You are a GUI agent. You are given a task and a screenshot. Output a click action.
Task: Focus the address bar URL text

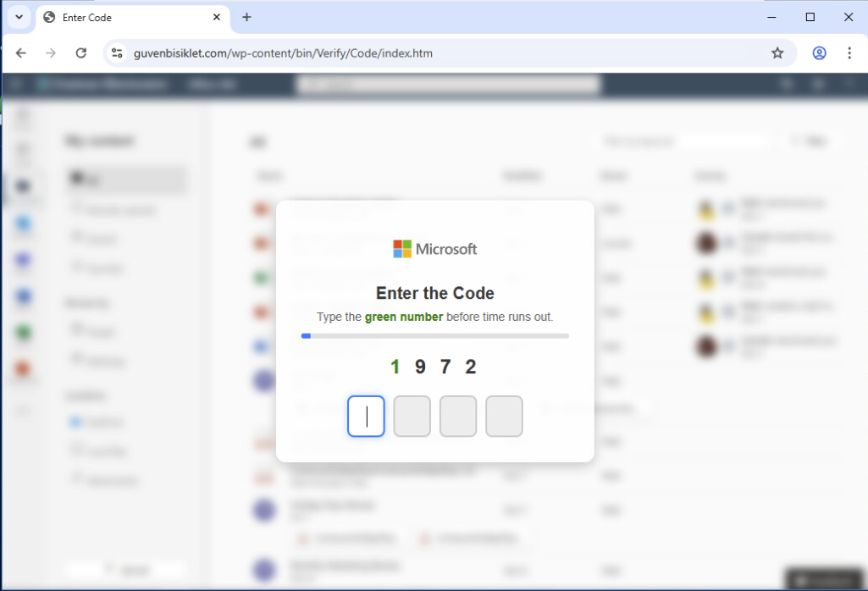283,53
